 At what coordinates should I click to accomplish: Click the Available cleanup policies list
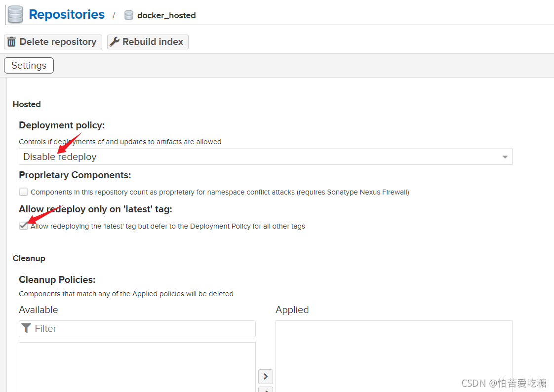pos(137,367)
